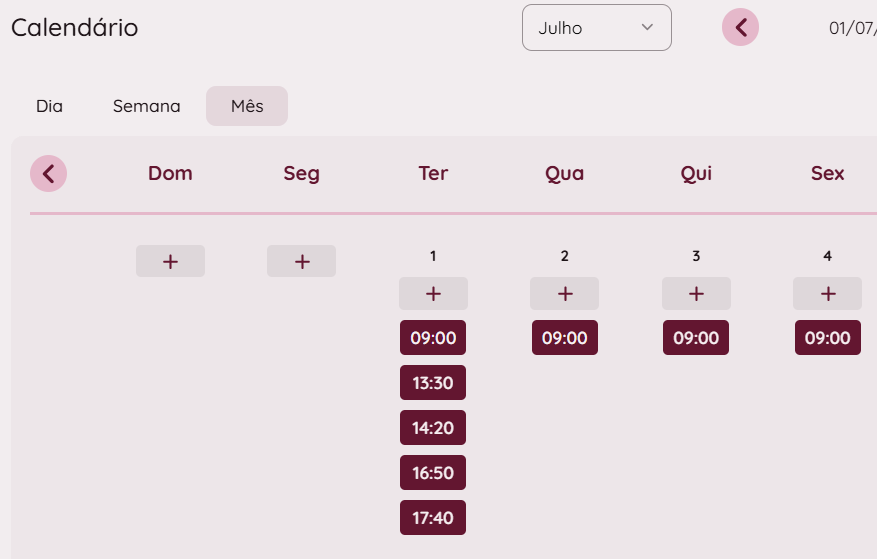
Task: Open the 09:00 slot on day 4
Action: coord(827,338)
